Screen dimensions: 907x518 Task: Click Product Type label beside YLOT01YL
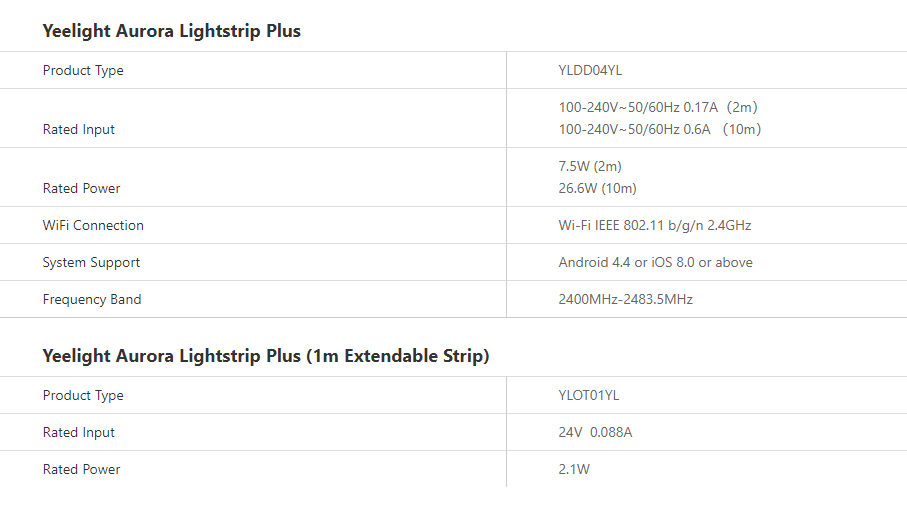click(x=83, y=395)
